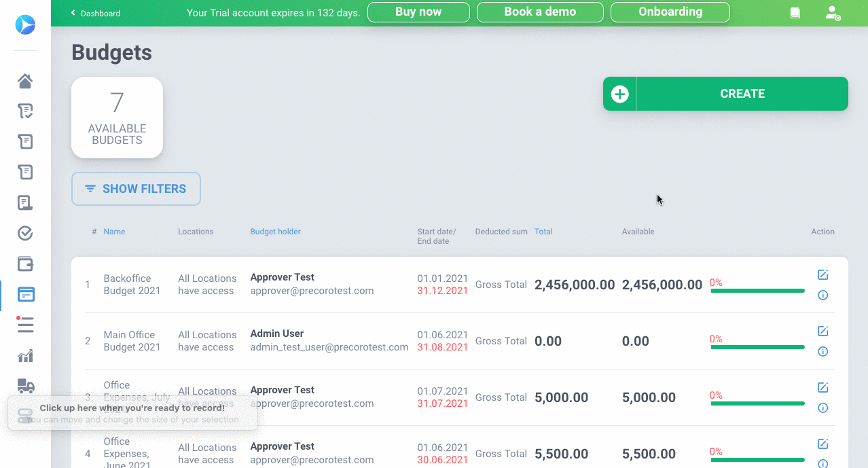Open the checkmarked document sidebar icon
Screen dimensions: 868x468
(x=25, y=111)
